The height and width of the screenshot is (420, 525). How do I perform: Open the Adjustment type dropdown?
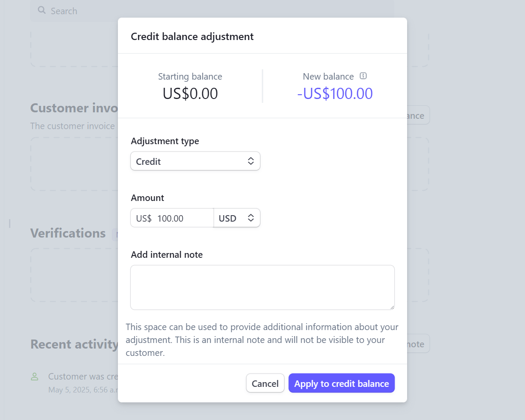[x=195, y=161]
